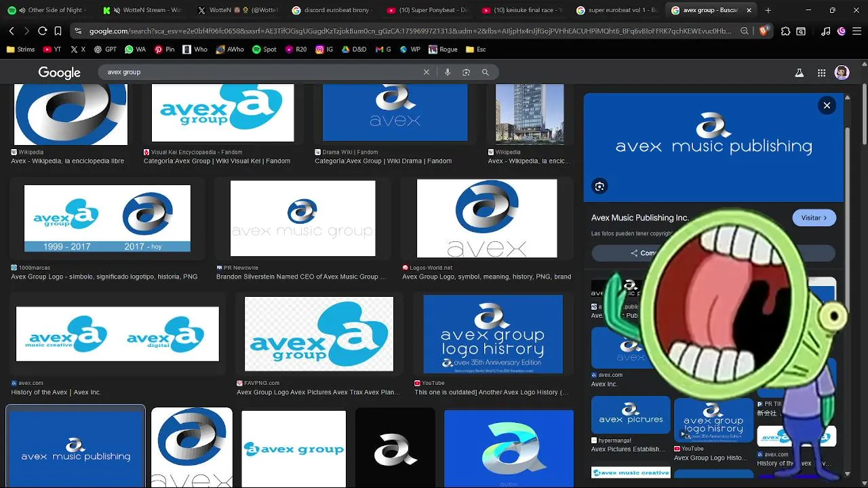Open the Strims bookmarks folder
The width and height of the screenshot is (868, 488).
pos(20,49)
